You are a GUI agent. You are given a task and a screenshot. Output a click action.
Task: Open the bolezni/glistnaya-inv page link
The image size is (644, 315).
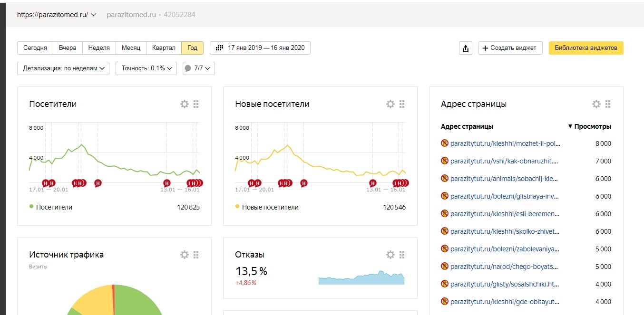[x=505, y=196]
